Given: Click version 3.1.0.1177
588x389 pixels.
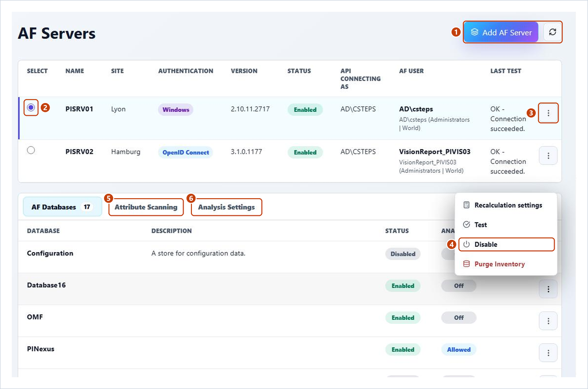Looking at the screenshot, I should [246, 152].
